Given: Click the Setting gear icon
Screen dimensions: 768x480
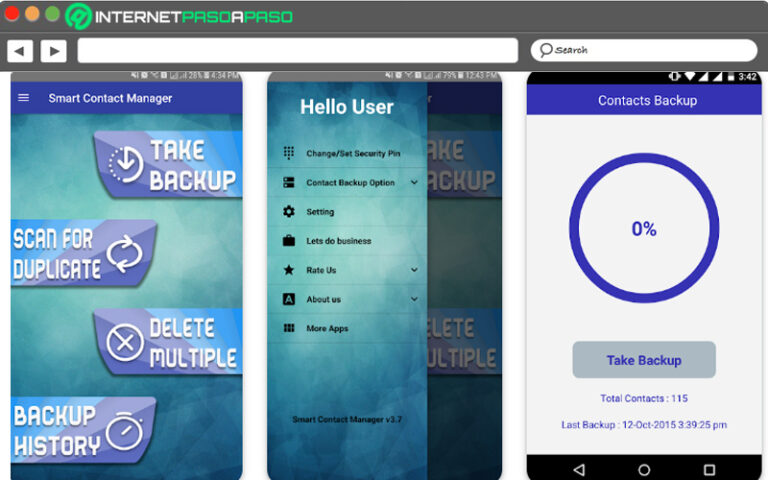Looking at the screenshot, I should point(289,212).
